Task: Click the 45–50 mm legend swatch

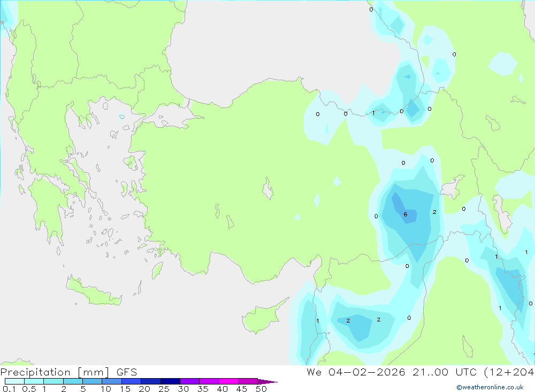Action: 248,381
